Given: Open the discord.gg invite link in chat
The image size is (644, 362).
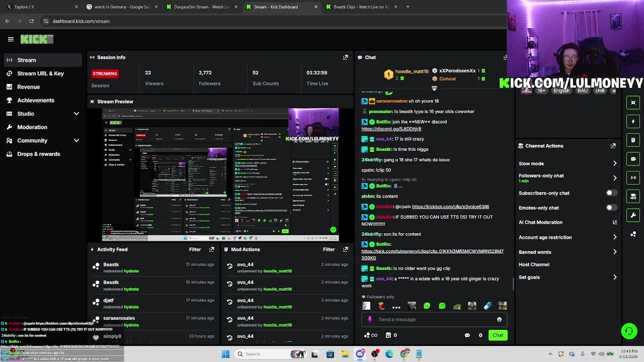Looking at the screenshot, I should pos(391,129).
